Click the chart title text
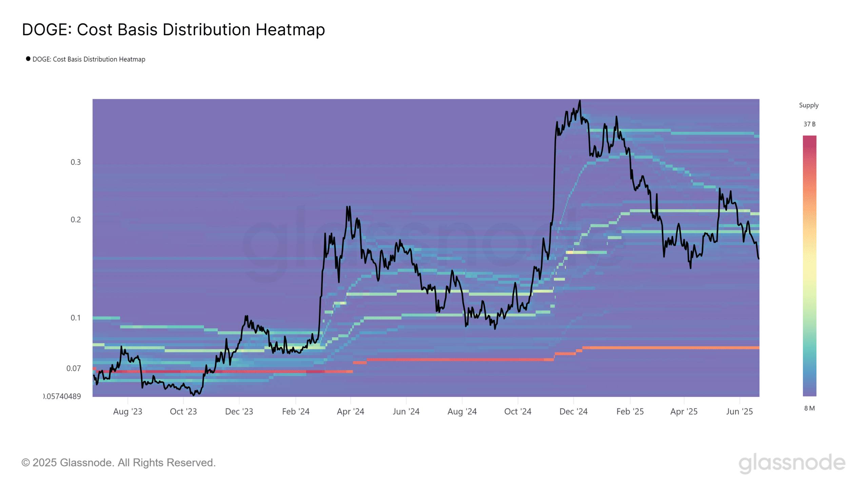 coord(173,30)
